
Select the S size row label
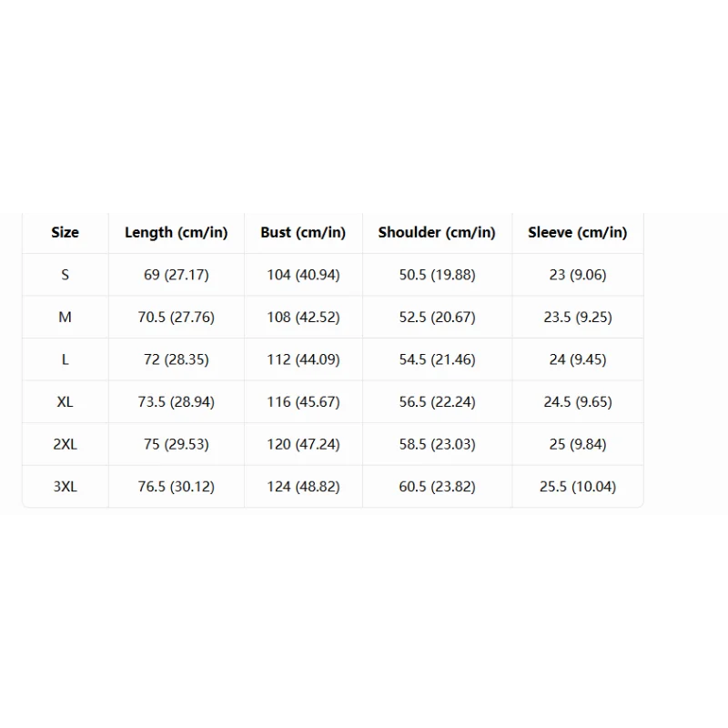point(65,275)
